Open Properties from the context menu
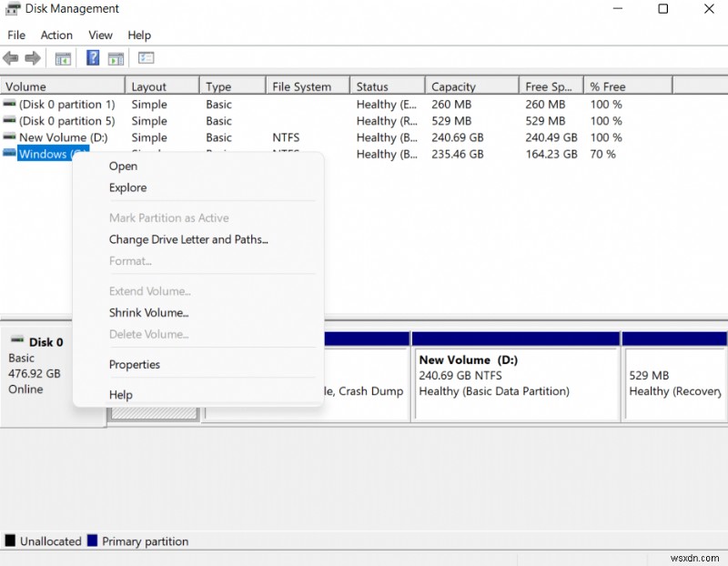The width and height of the screenshot is (728, 566). (x=135, y=364)
